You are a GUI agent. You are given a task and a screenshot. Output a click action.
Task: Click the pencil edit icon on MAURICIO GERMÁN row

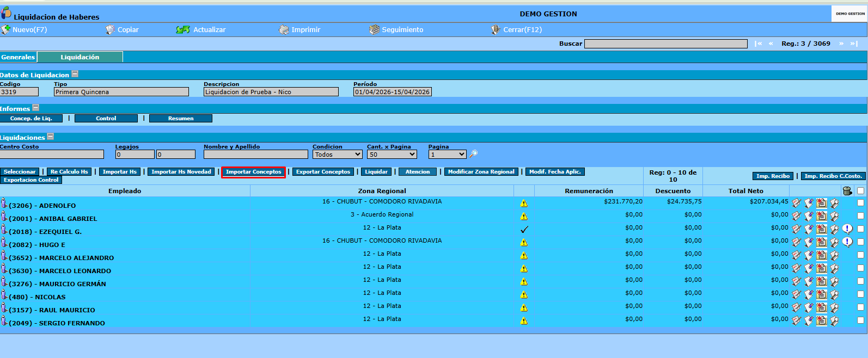809,281
